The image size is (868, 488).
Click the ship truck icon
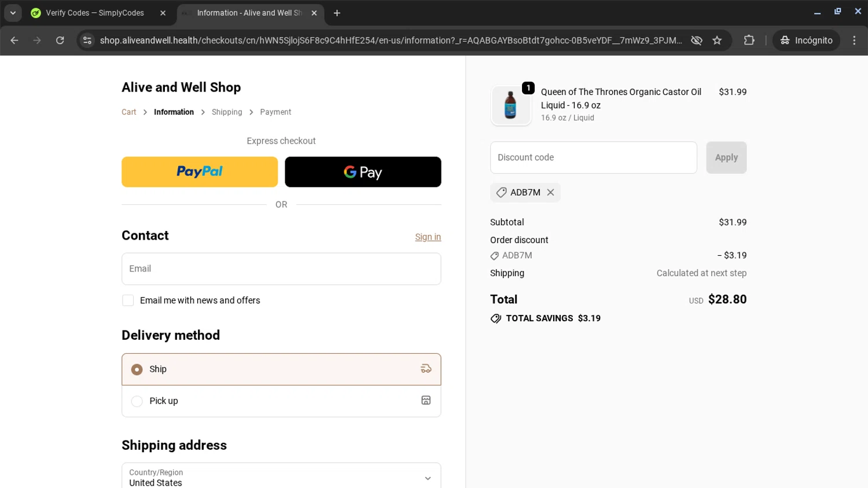(x=426, y=369)
